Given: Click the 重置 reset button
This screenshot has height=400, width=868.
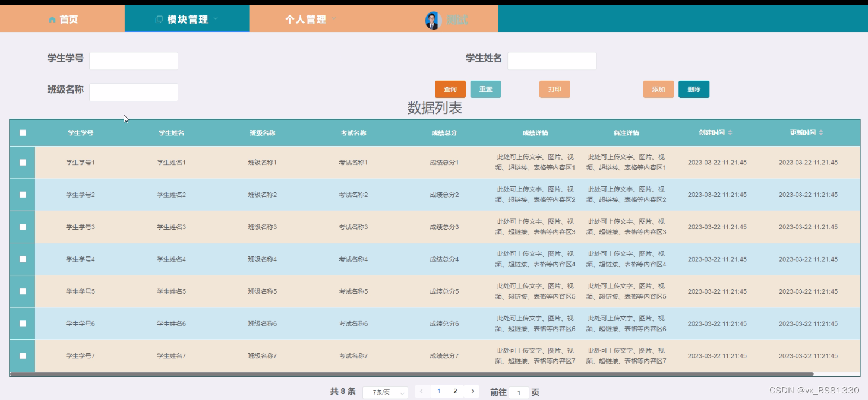Looking at the screenshot, I should [x=486, y=89].
